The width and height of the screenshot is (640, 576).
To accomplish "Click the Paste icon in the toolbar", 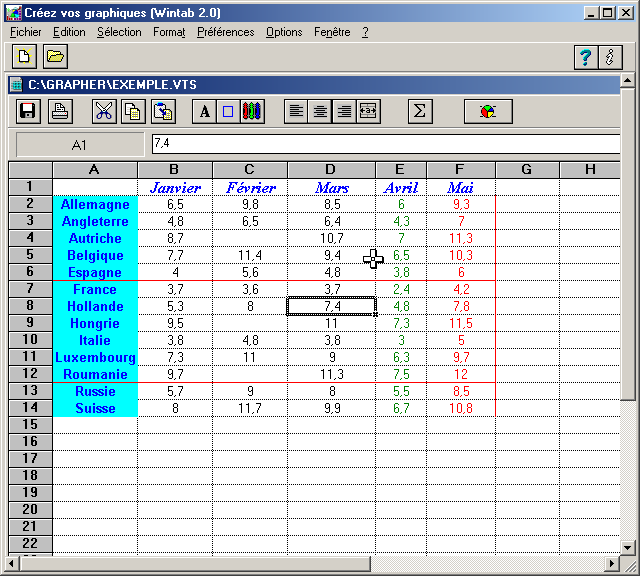I will point(163,111).
